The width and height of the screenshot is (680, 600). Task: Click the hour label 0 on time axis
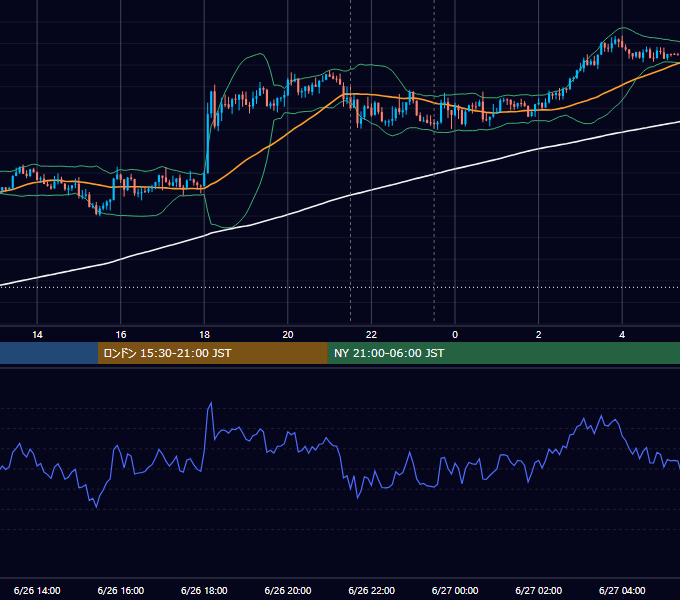[x=455, y=335]
